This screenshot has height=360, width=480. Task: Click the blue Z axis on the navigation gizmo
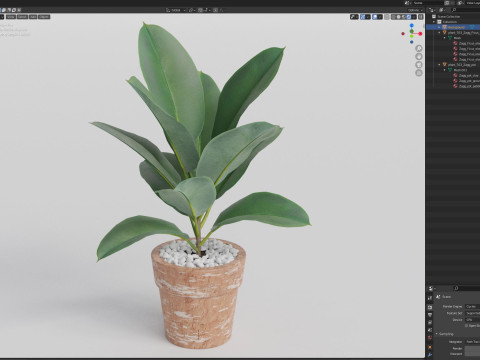coord(412,25)
